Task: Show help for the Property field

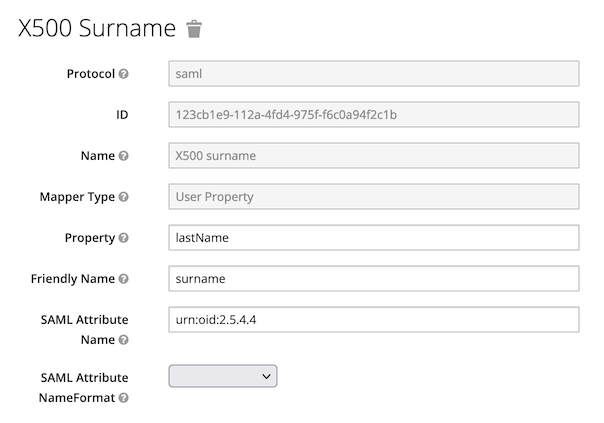Action: 123,238
